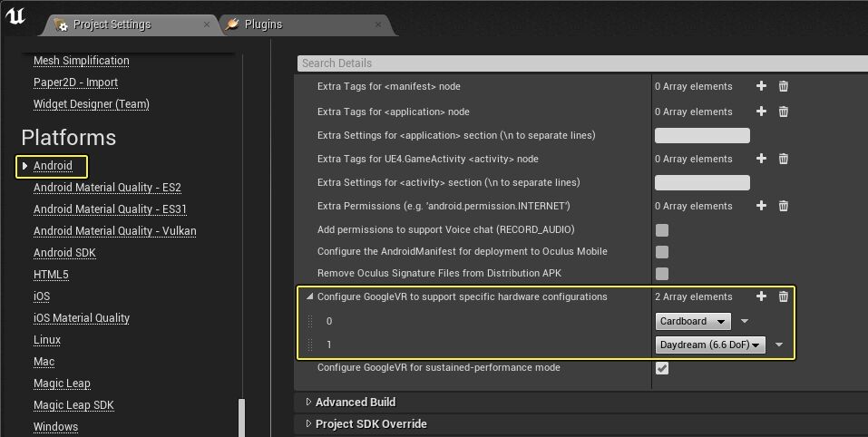Open element 1 array options arrow
This screenshot has height=437, width=868.
click(779, 345)
